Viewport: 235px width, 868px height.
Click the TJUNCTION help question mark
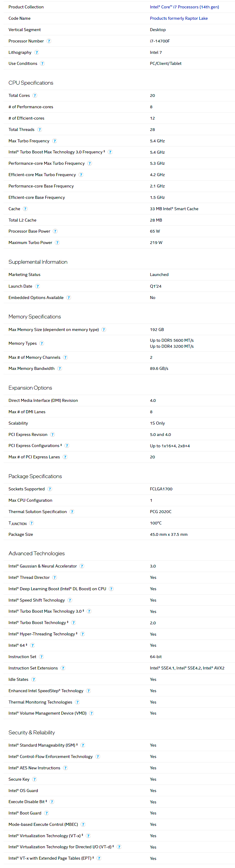click(x=31, y=523)
